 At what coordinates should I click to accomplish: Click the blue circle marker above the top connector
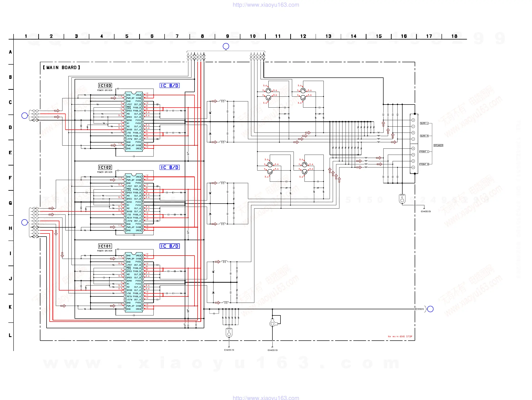point(226,46)
